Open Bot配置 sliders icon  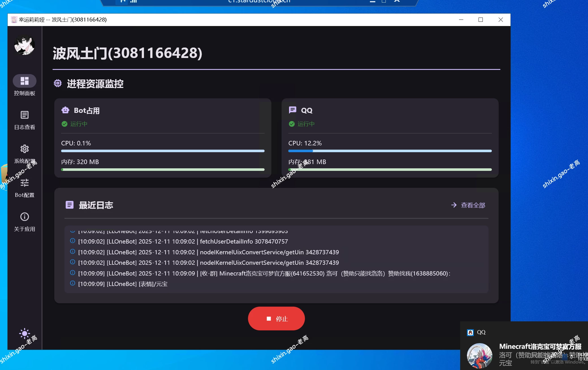point(25,183)
